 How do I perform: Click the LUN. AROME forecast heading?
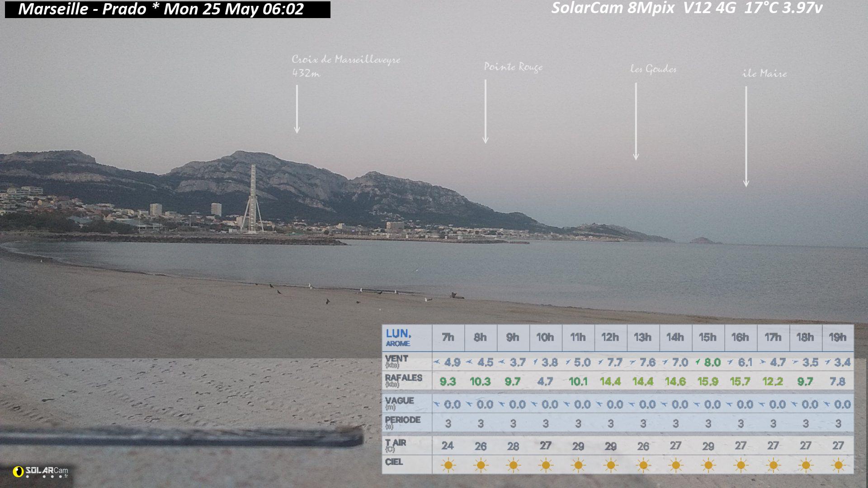(398, 338)
